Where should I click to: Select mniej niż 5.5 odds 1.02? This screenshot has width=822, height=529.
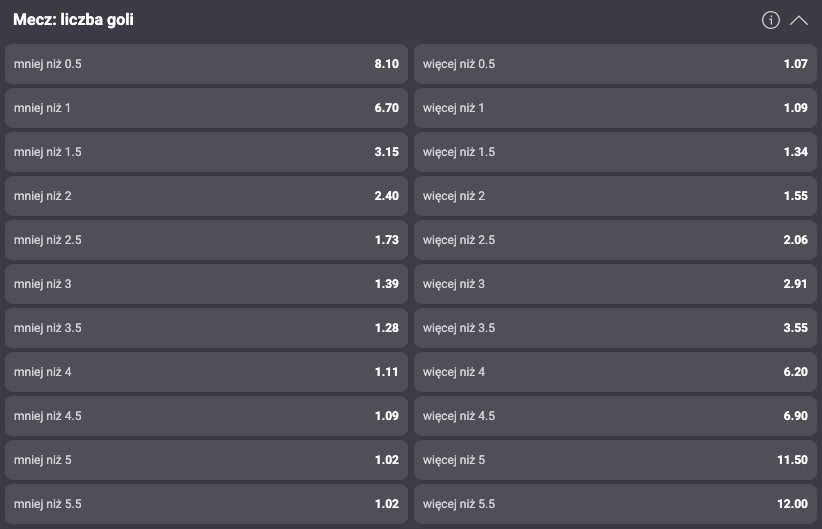207,504
